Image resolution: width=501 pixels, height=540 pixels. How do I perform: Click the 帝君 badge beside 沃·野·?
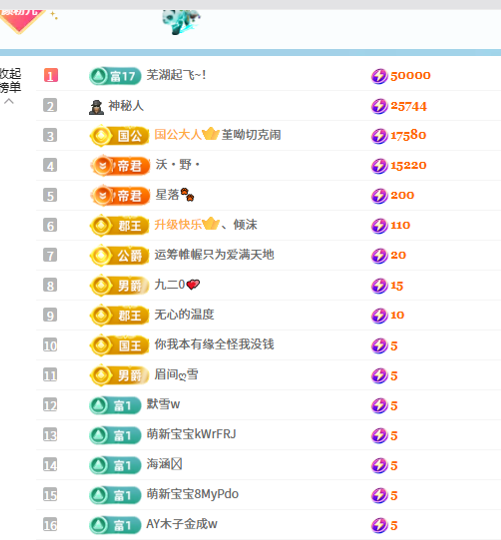click(x=120, y=166)
